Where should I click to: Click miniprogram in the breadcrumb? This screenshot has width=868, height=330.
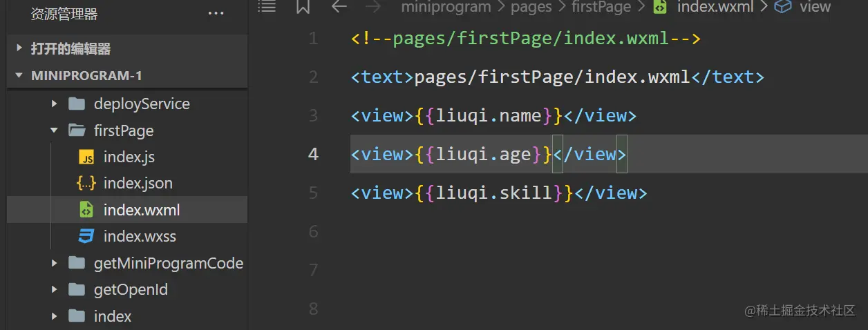point(446,6)
